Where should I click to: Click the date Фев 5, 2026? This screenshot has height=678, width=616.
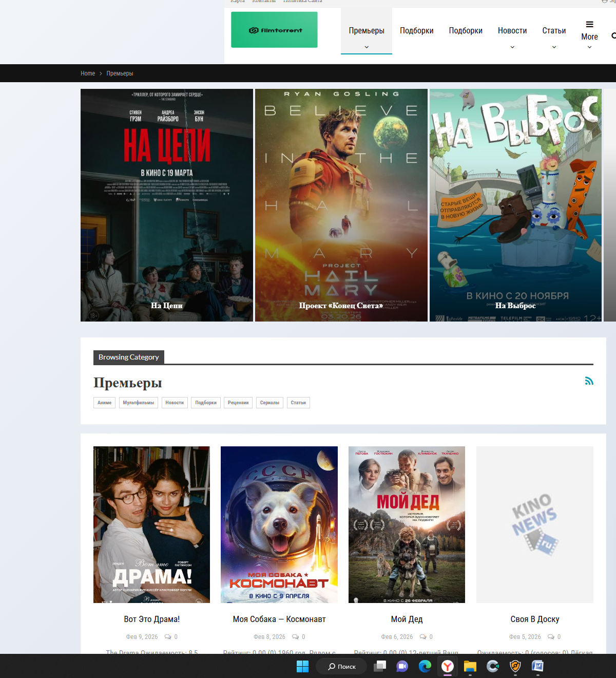click(x=525, y=637)
